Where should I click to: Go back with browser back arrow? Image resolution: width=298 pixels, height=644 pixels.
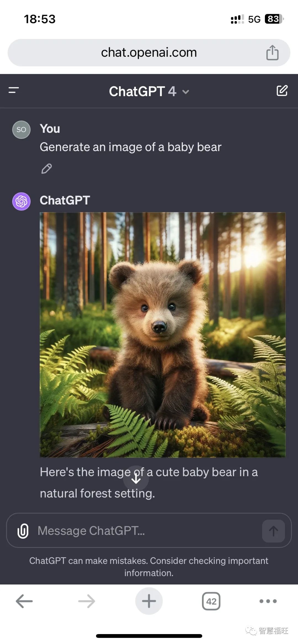(x=24, y=601)
